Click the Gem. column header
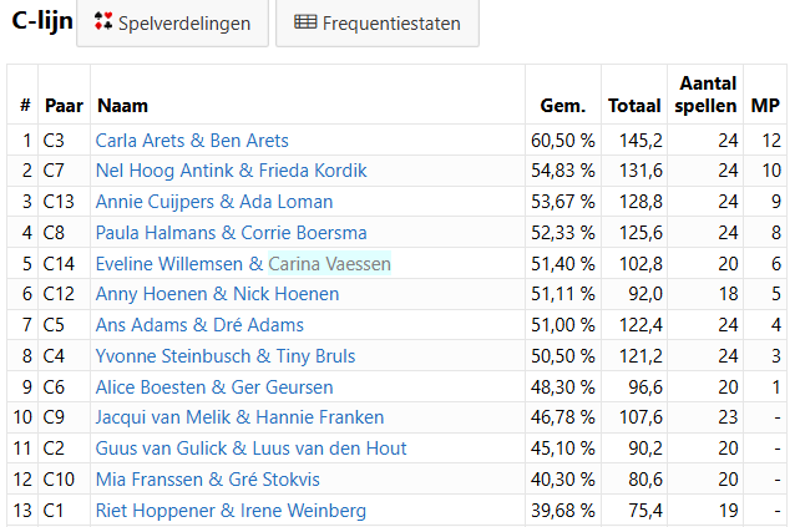The image size is (800, 527). [x=562, y=105]
